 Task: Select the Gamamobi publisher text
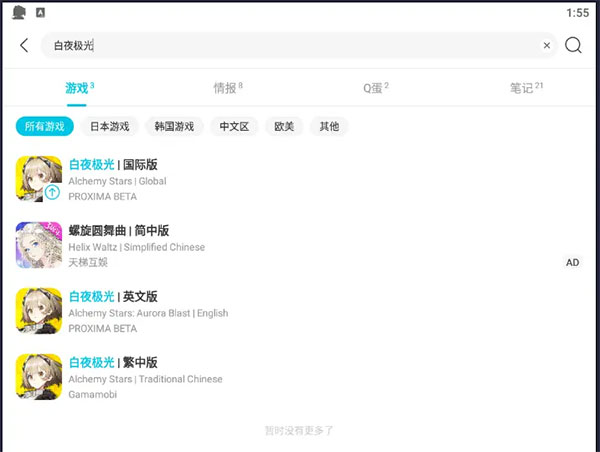pyautogui.click(x=93, y=395)
